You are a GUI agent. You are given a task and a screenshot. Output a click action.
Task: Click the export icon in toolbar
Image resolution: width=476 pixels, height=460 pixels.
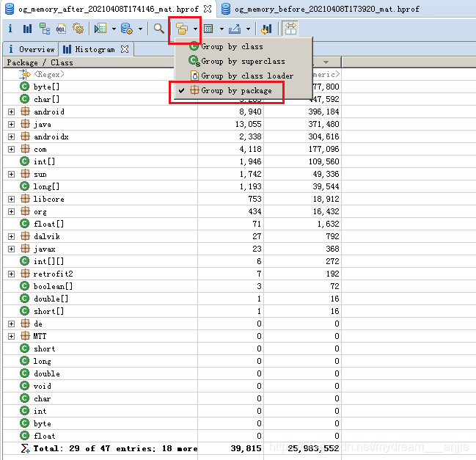[x=235, y=29]
